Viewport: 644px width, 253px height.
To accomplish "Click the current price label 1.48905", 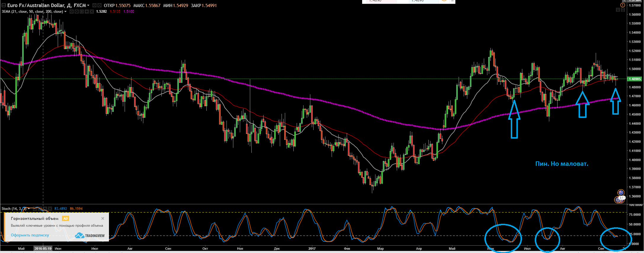I will [635, 79].
